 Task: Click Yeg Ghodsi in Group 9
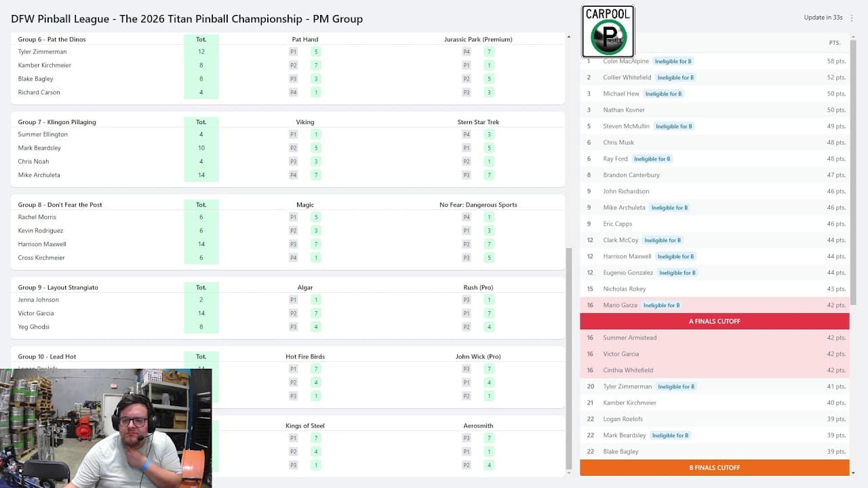[33, 327]
